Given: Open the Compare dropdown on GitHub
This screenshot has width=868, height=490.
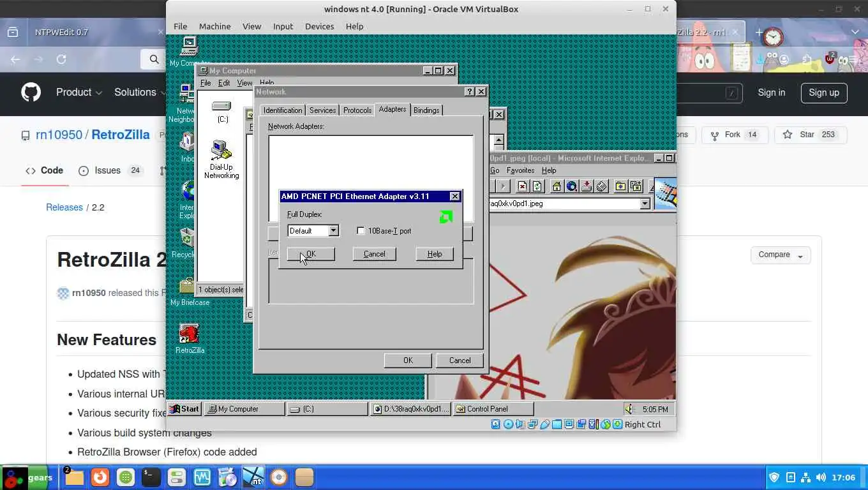Looking at the screenshot, I should (x=781, y=255).
